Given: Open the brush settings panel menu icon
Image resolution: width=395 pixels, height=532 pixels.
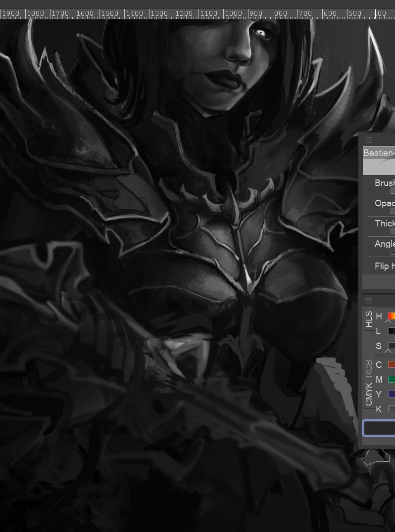Looking at the screenshot, I should click(369, 140).
